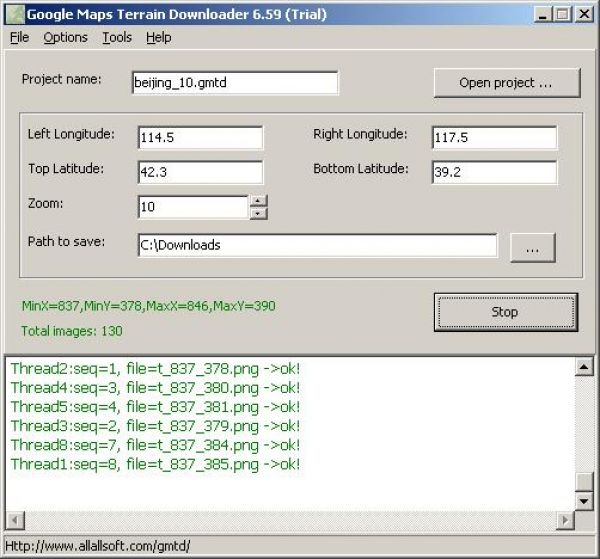This screenshot has height=559, width=600.
Task: Click the Right Longitude field
Action: pyautogui.click(x=494, y=137)
